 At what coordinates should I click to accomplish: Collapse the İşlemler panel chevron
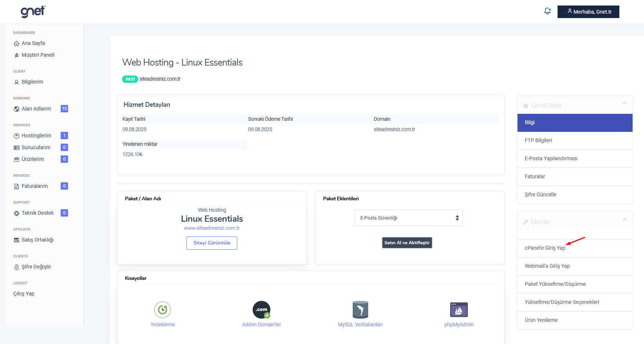625,220
